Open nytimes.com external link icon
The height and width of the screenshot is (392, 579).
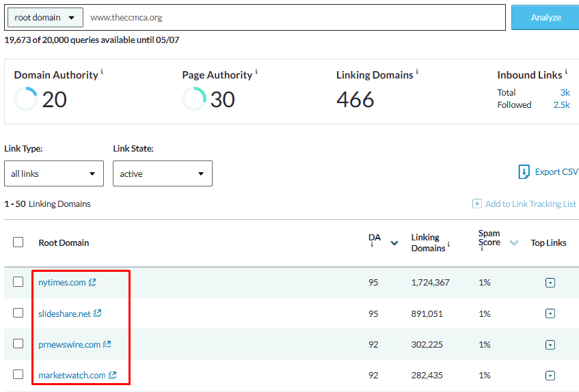92,283
